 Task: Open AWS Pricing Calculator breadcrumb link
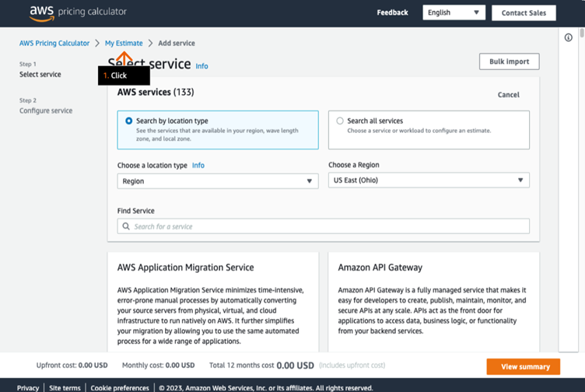pyautogui.click(x=54, y=44)
